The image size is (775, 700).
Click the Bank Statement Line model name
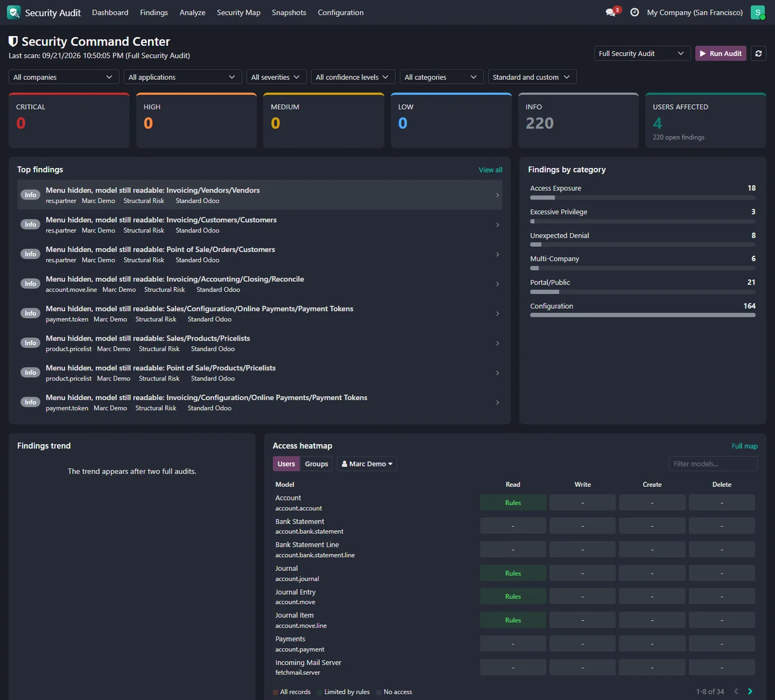tap(307, 545)
